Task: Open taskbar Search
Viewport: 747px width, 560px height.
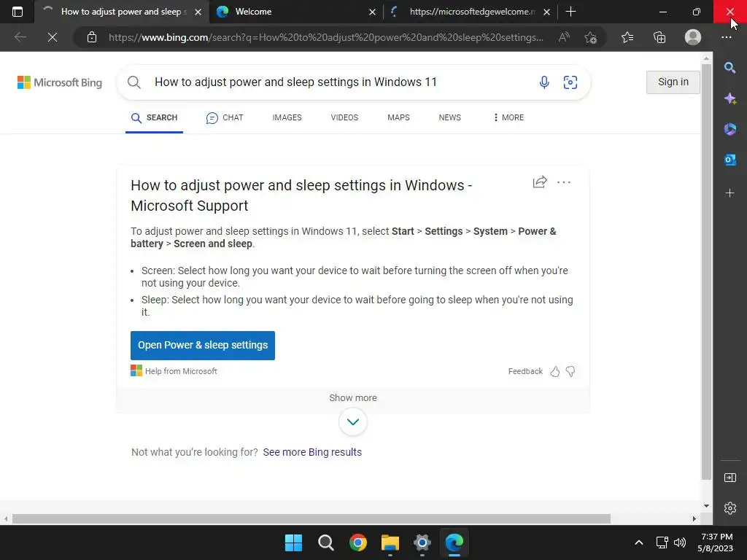Action: click(326, 542)
